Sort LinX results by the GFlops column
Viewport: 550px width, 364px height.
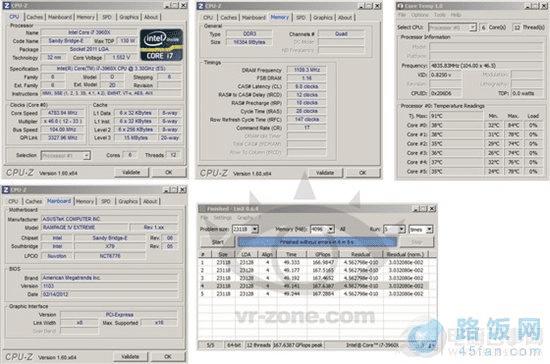click(323, 254)
